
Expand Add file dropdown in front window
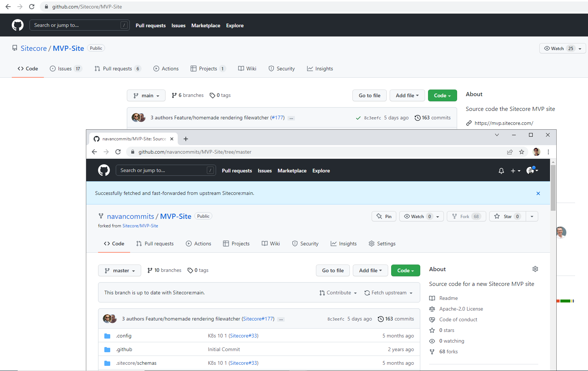pos(370,270)
